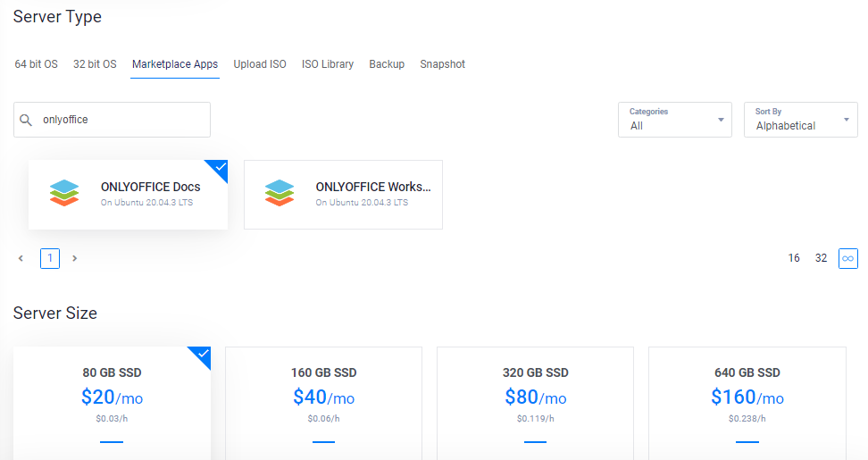Click the onlyoffice search field
The width and height of the screenshot is (868, 460).
pos(112,120)
